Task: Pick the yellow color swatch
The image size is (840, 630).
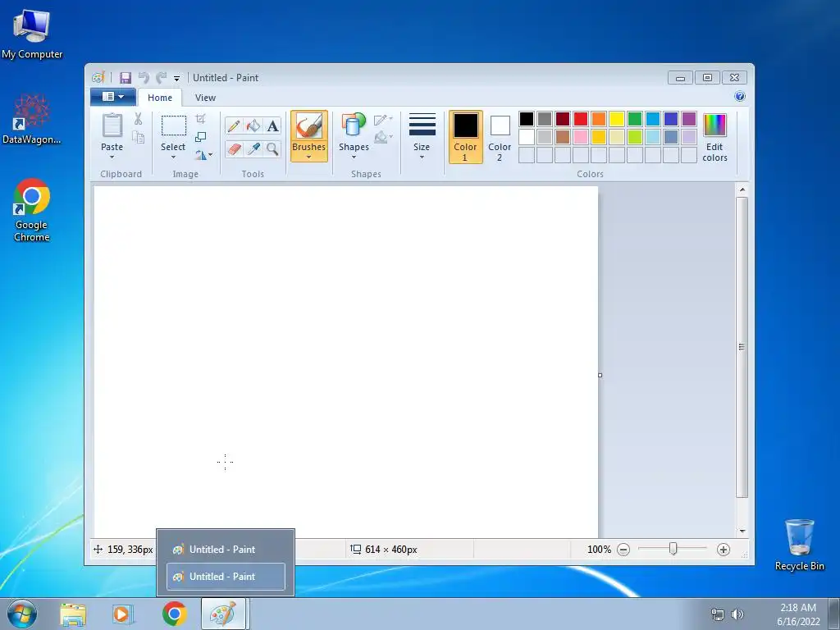Action: coord(617,119)
